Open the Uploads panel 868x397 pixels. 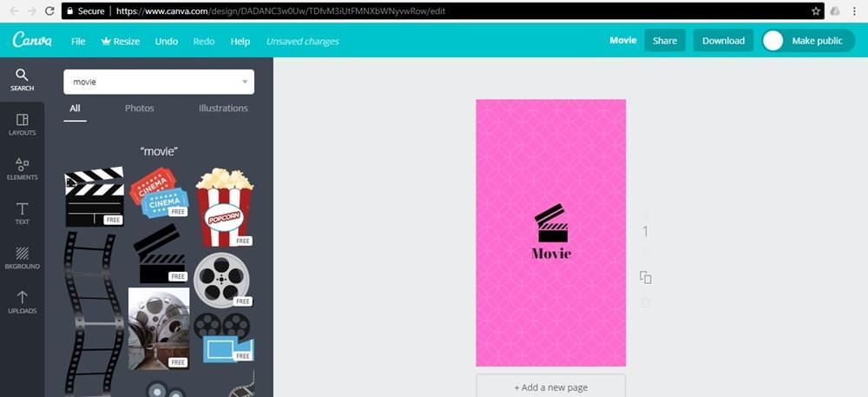[x=23, y=302]
